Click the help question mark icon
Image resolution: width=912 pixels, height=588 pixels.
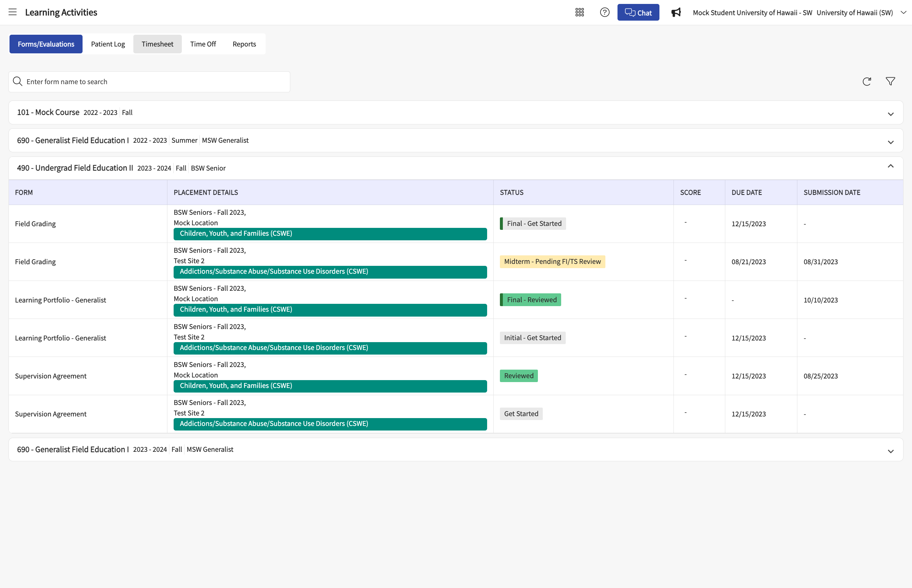(604, 12)
